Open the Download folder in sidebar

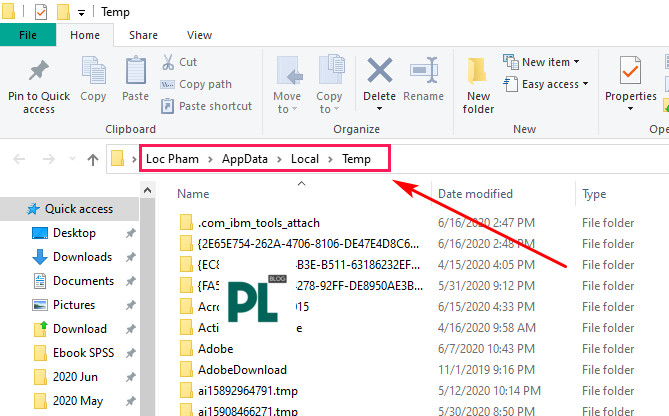pos(80,329)
